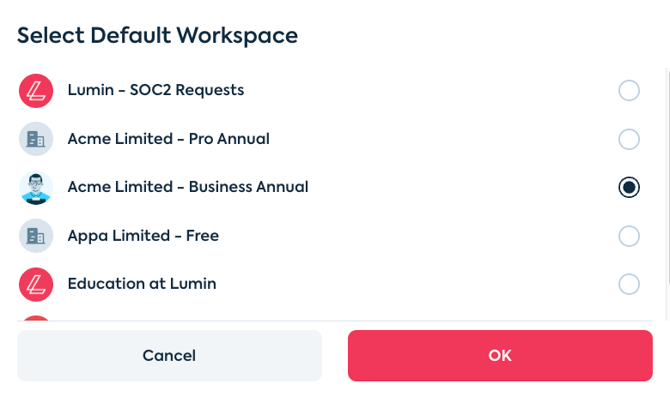Select the Appa Limited - Free radio button
Viewport: 670px width, 402px height.
[x=629, y=236]
